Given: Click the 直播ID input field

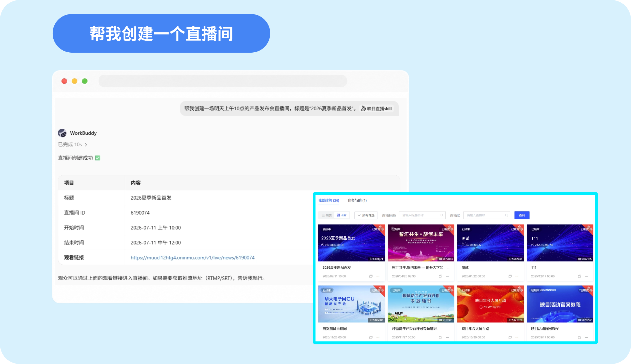Looking at the screenshot, I should 487,215.
